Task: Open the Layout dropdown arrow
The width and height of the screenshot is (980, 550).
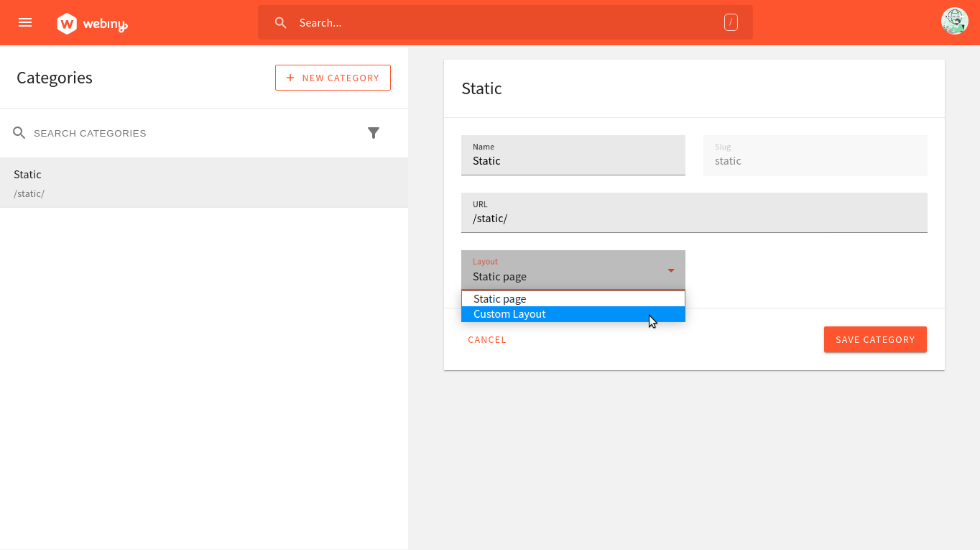Action: [x=671, y=270]
